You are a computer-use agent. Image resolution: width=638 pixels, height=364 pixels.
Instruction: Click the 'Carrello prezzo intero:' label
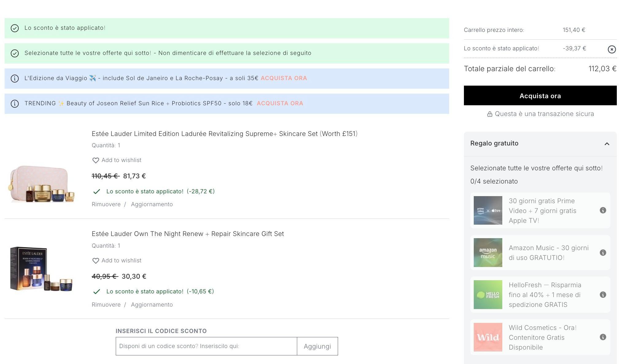pos(494,30)
